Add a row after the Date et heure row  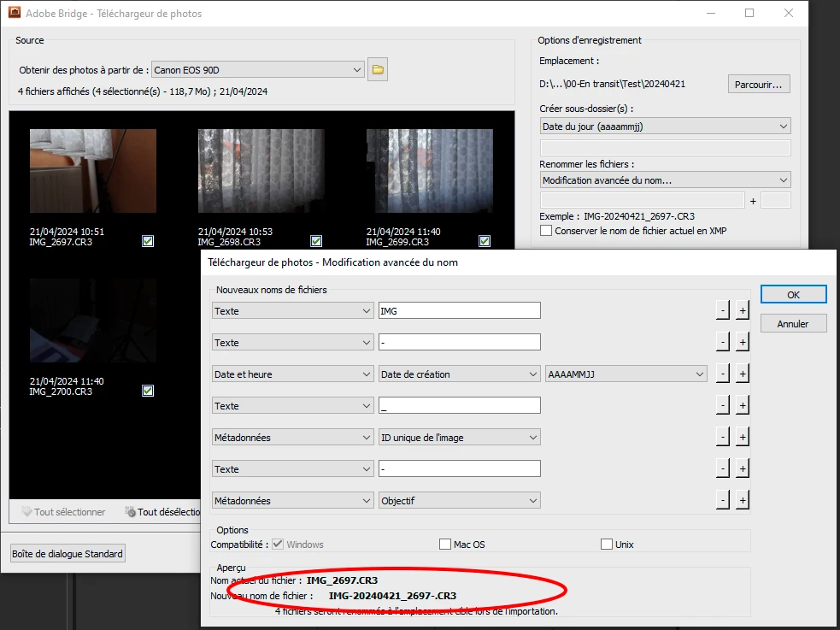coord(742,374)
